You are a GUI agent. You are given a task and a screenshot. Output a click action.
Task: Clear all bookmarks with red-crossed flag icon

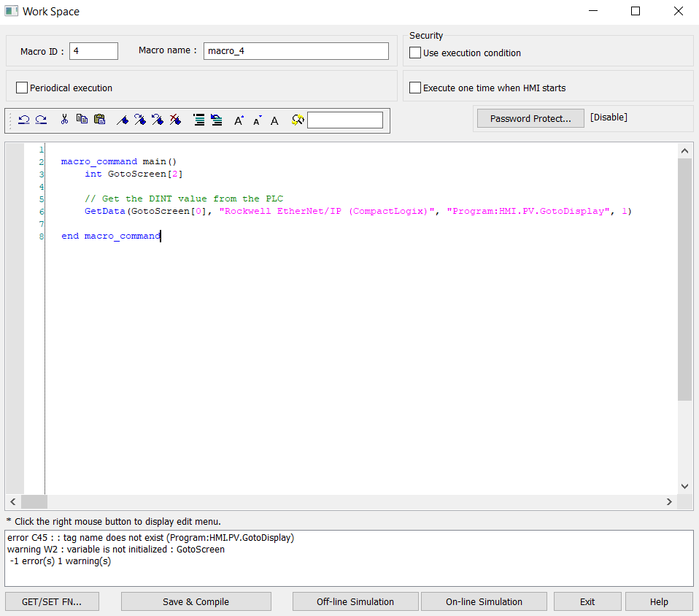[175, 120]
